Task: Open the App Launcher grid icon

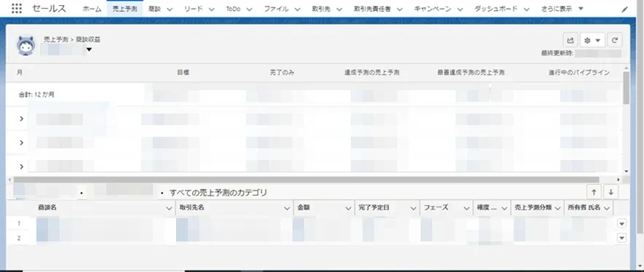Action: point(17,9)
